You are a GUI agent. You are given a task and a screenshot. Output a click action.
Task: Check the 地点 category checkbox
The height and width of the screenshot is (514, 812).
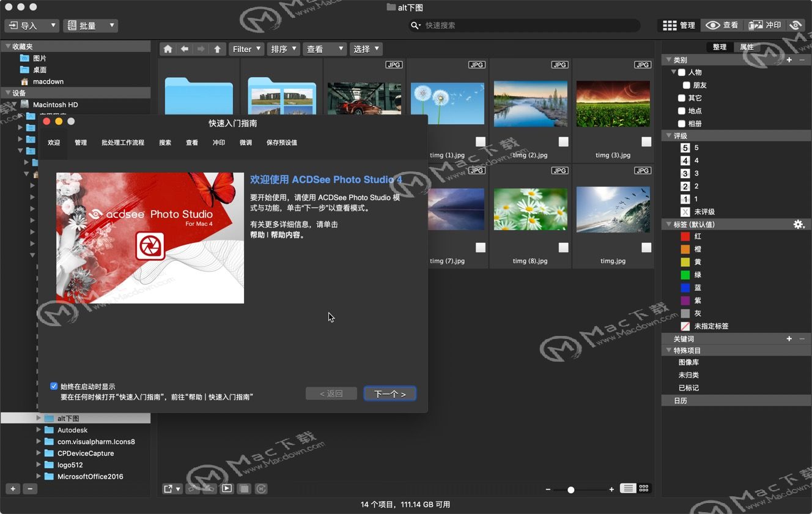(x=682, y=111)
